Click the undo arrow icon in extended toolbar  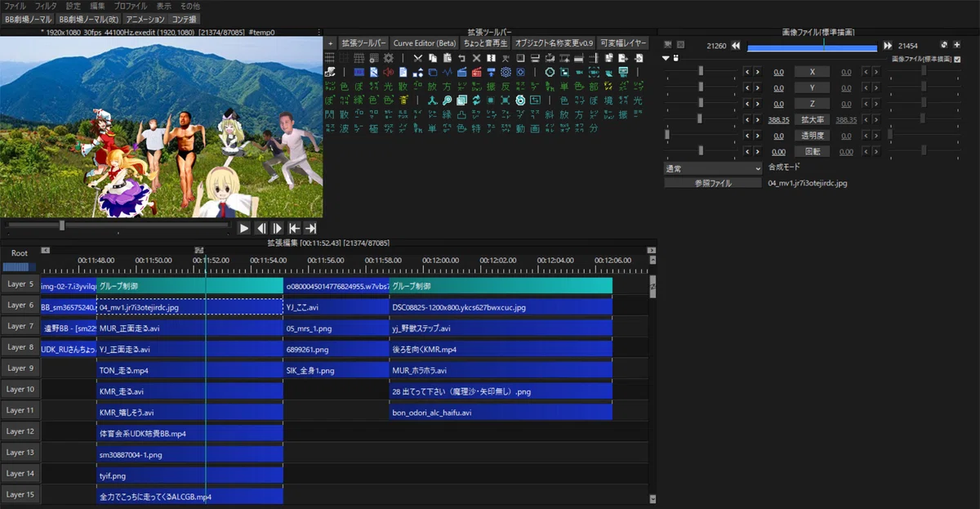tap(461, 58)
